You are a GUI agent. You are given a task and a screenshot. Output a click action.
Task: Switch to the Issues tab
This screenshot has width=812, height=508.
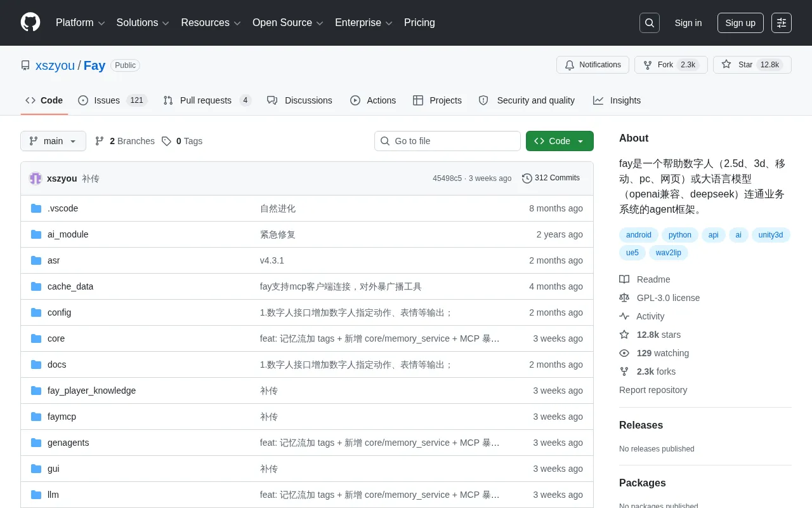click(x=112, y=100)
